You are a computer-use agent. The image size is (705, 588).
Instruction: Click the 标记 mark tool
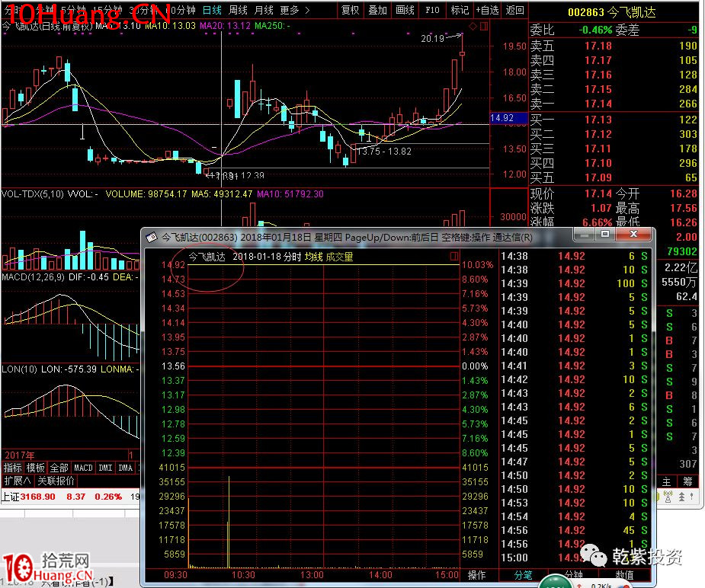(x=460, y=10)
